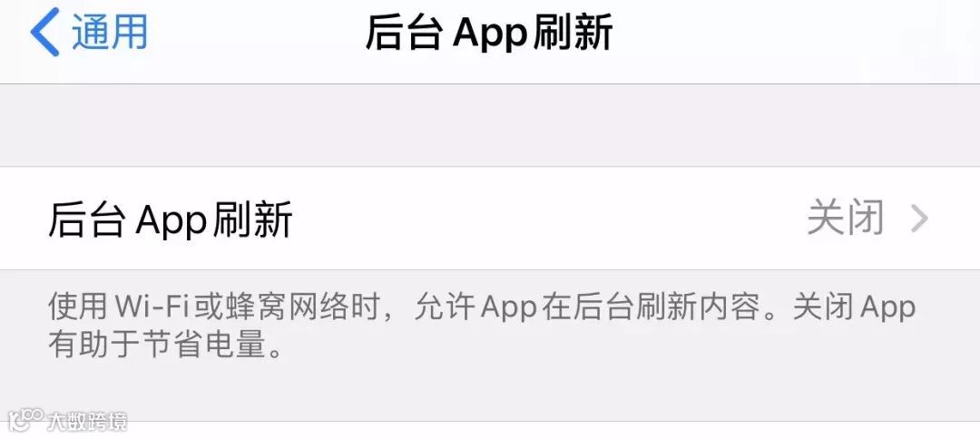Click the 后台 App刷新 page title

[x=489, y=33]
